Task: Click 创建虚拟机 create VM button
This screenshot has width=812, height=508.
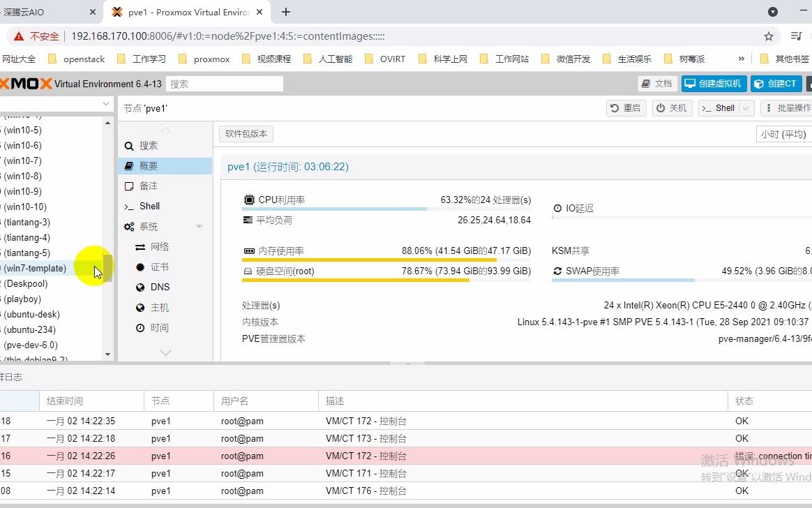Action: [714, 83]
